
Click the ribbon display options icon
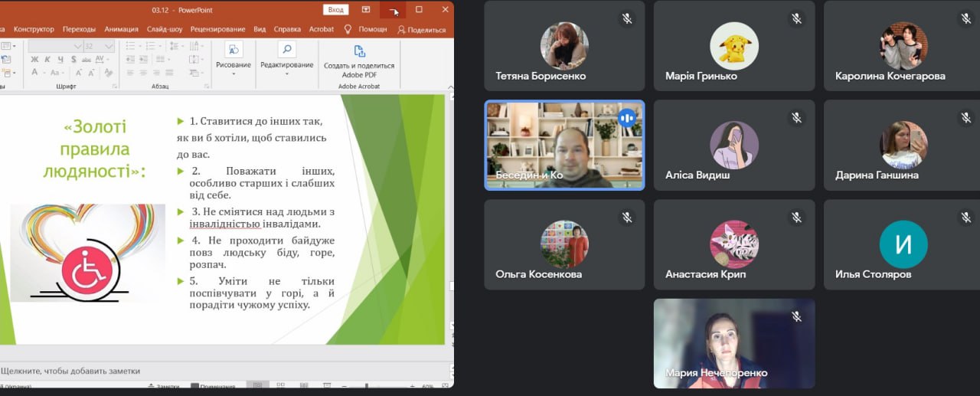tap(366, 9)
